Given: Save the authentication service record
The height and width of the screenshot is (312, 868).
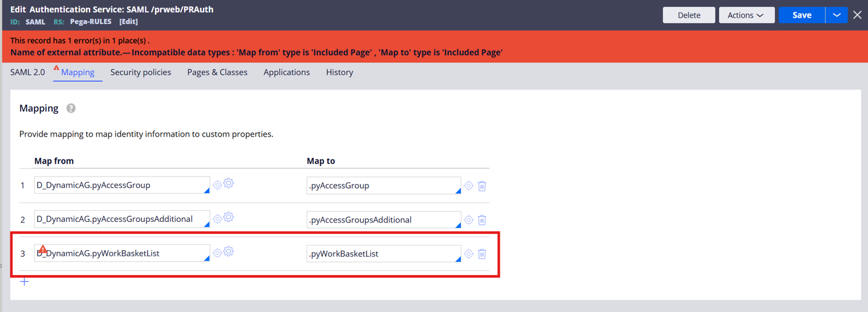Looking at the screenshot, I should point(802,15).
